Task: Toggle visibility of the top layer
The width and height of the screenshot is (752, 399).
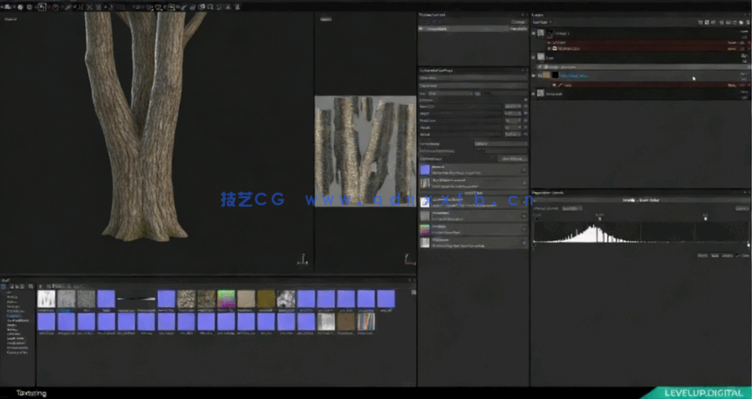Action: pyautogui.click(x=534, y=33)
